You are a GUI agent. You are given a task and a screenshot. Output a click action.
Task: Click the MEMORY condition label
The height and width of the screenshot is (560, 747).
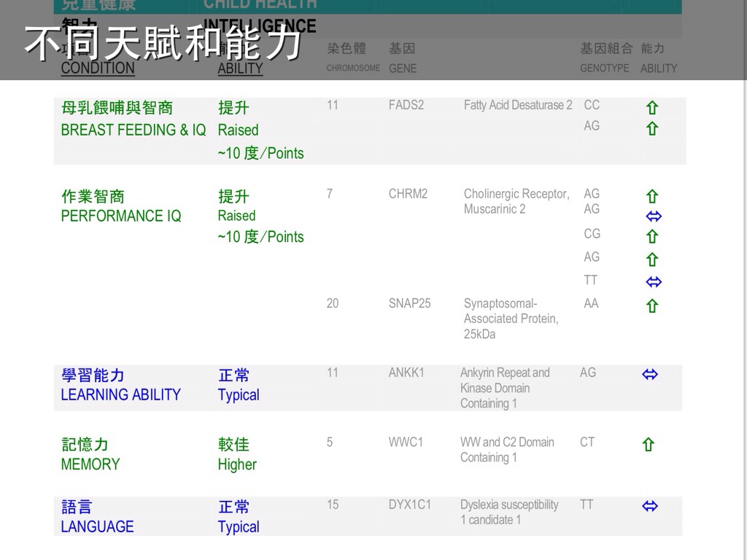[x=90, y=464]
